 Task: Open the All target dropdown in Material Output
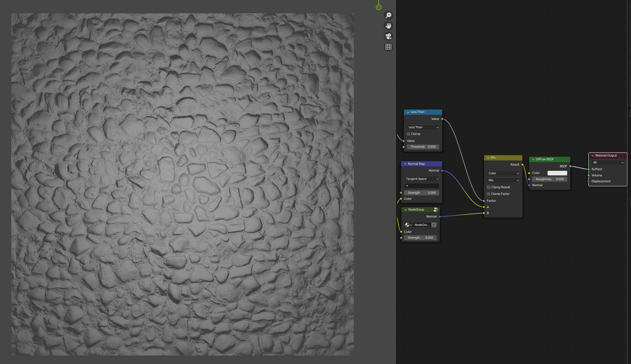tap(608, 162)
